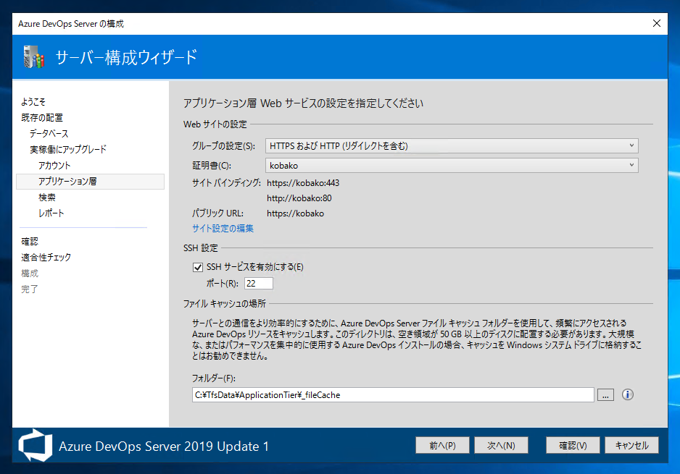The image size is (680, 474).
Task: Click the キャンセル button
Action: 632,445
